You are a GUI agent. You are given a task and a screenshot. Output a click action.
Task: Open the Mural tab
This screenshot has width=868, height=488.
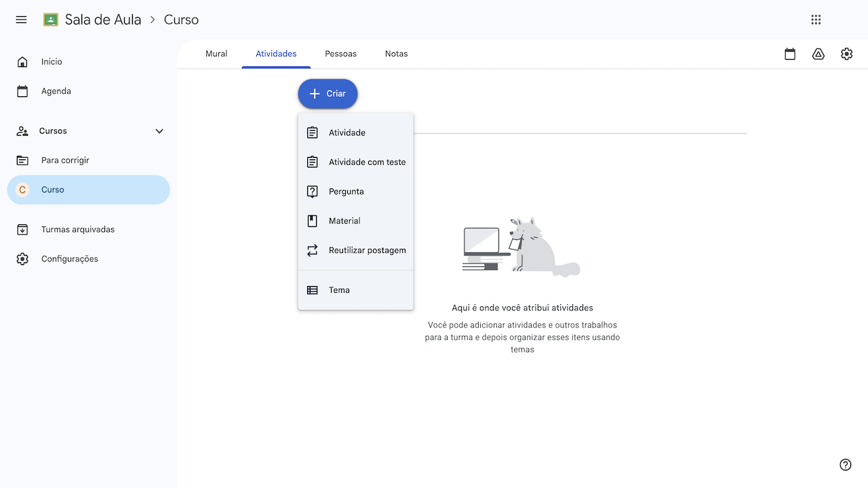pyautogui.click(x=216, y=54)
